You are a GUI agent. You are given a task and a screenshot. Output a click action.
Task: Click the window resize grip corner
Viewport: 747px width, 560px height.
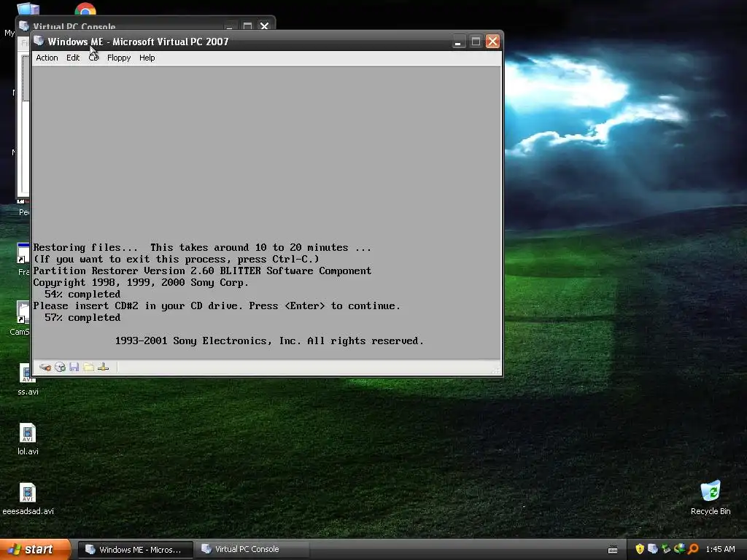point(496,370)
